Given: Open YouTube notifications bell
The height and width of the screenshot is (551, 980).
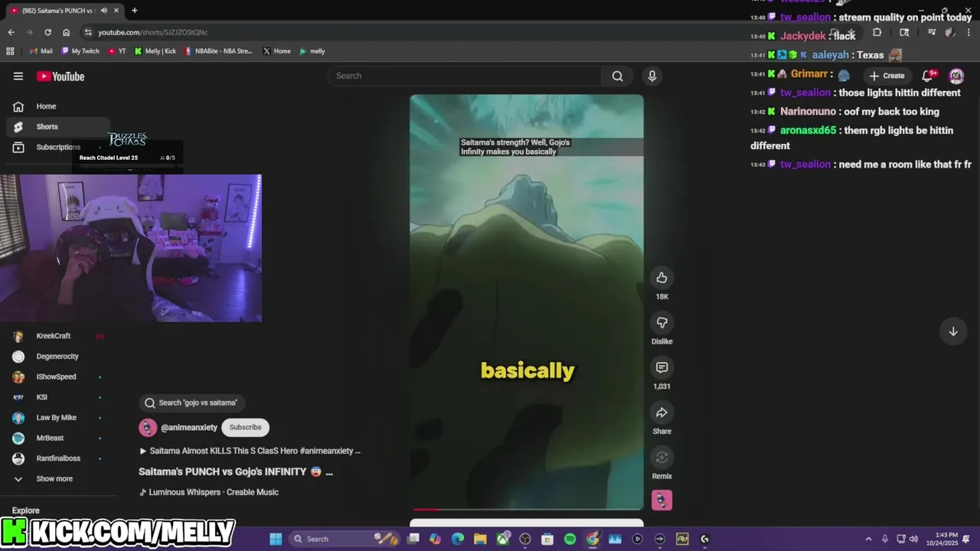Looking at the screenshot, I should [928, 75].
